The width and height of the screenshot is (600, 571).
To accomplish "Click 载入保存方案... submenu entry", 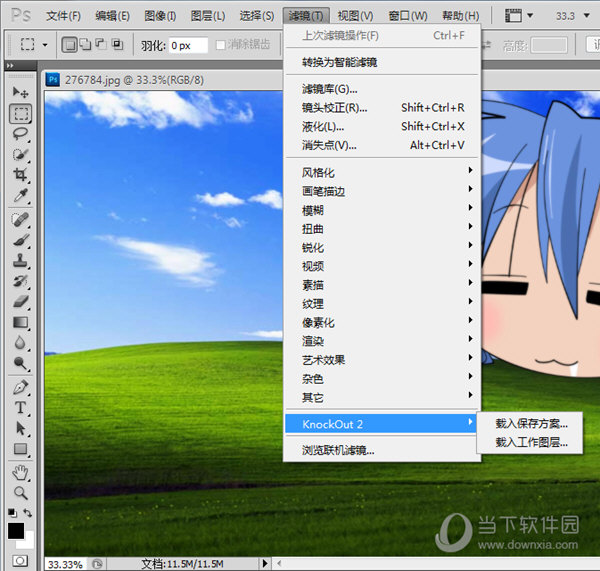I will click(x=531, y=423).
